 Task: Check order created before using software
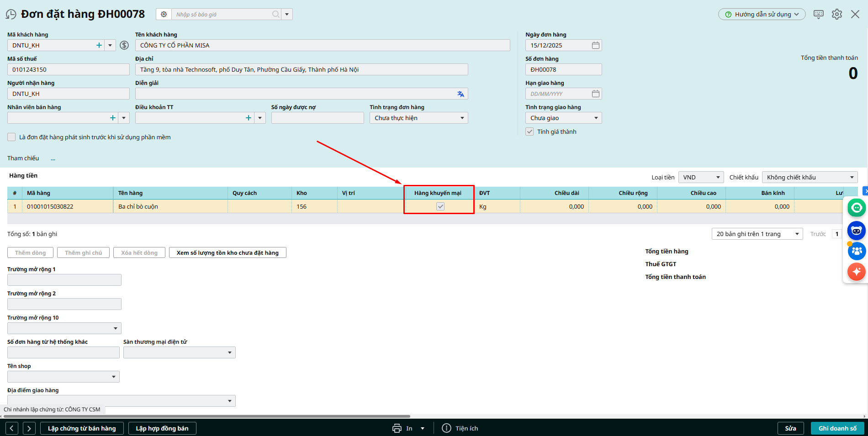(x=12, y=137)
